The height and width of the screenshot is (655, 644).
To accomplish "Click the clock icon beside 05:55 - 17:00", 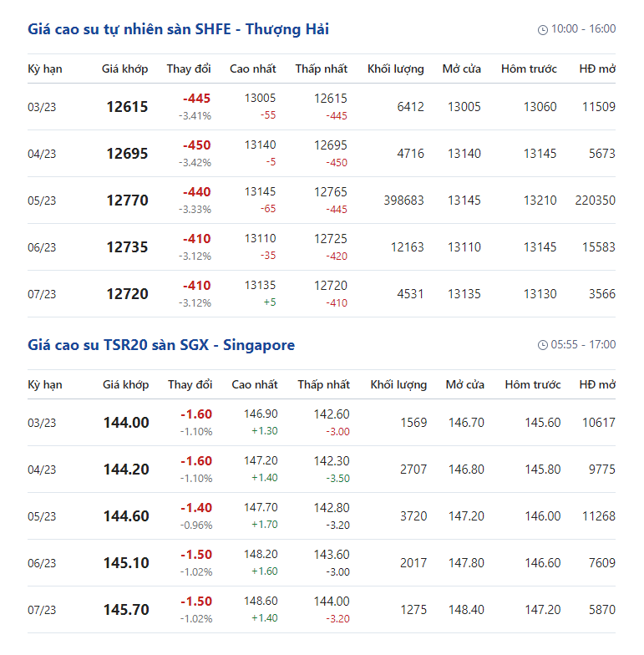I will click(x=542, y=345).
